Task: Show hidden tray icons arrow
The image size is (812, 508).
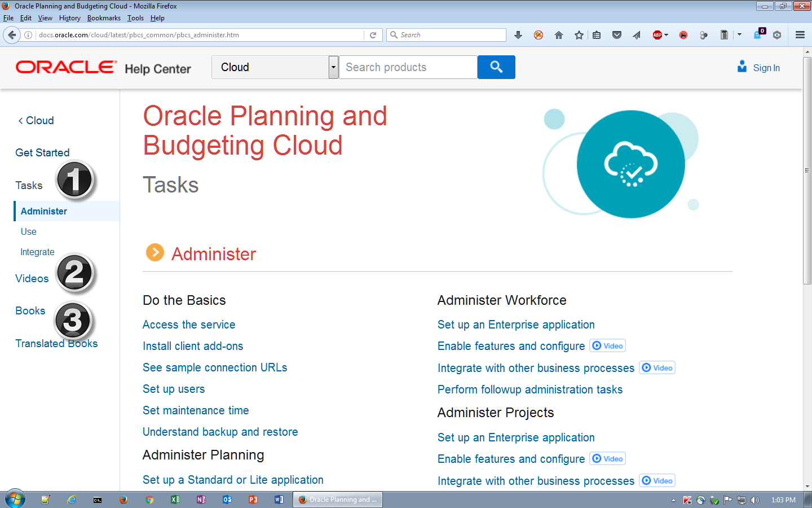Action: 673,500
